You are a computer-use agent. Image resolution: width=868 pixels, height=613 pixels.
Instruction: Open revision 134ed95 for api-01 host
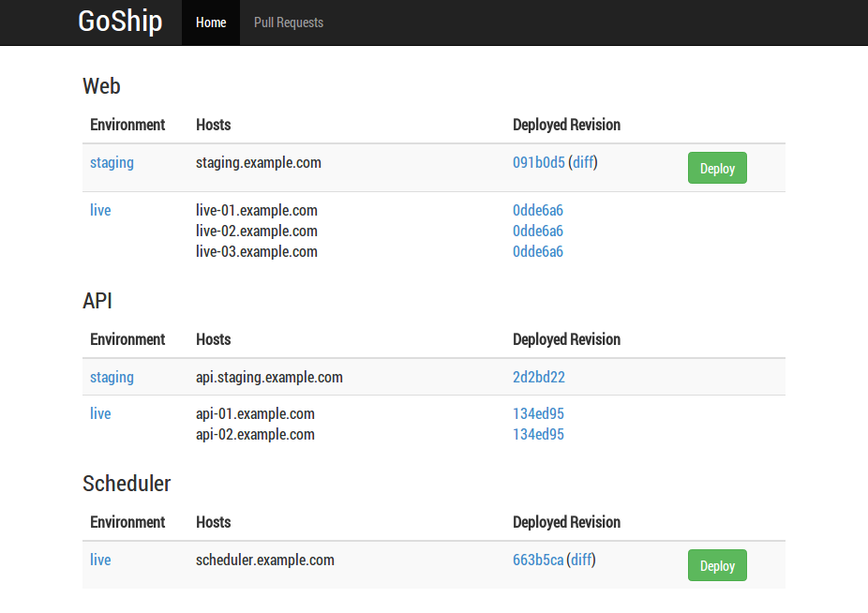coord(538,414)
